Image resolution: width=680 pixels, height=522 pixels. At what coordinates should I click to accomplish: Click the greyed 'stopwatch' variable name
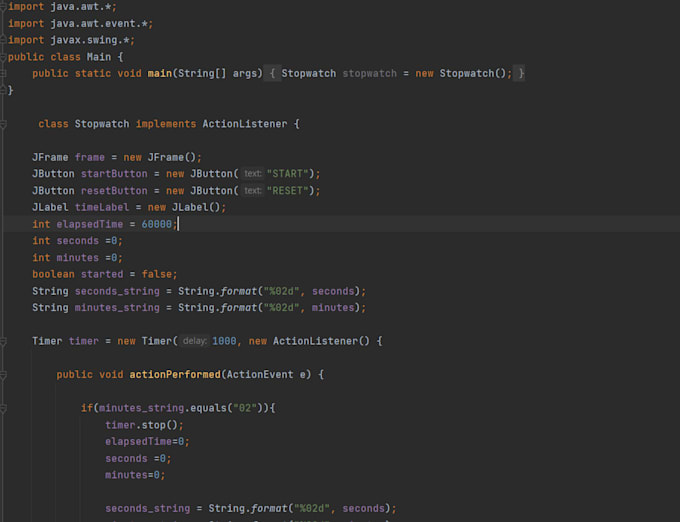pos(369,73)
